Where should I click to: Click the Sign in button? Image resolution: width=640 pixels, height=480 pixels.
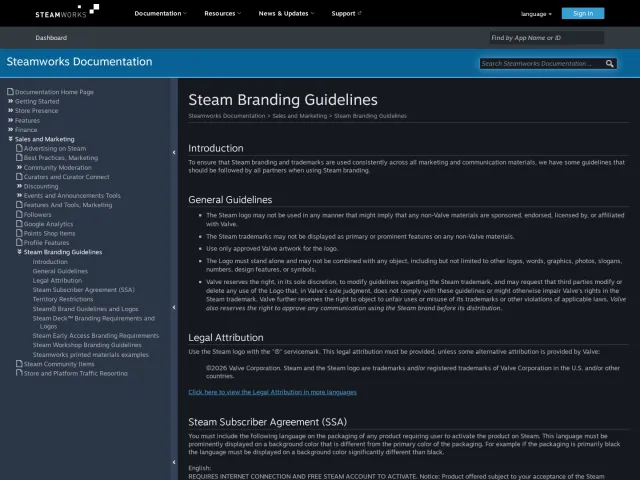pyautogui.click(x=583, y=13)
